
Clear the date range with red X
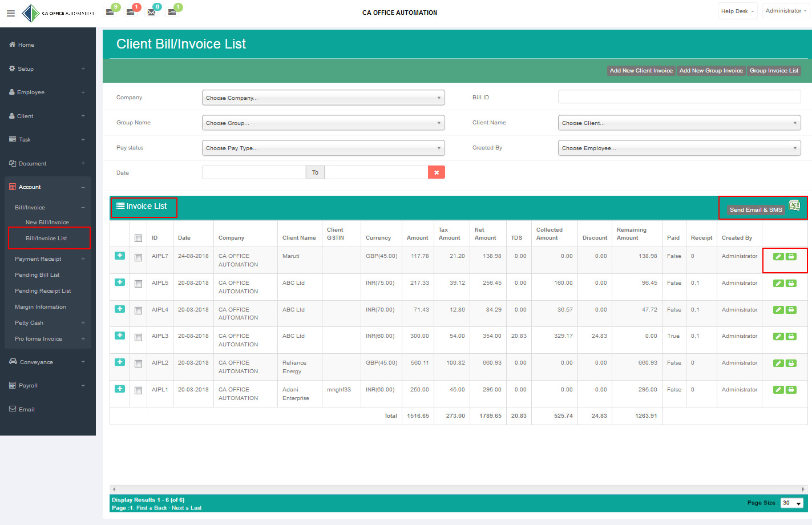pos(437,172)
